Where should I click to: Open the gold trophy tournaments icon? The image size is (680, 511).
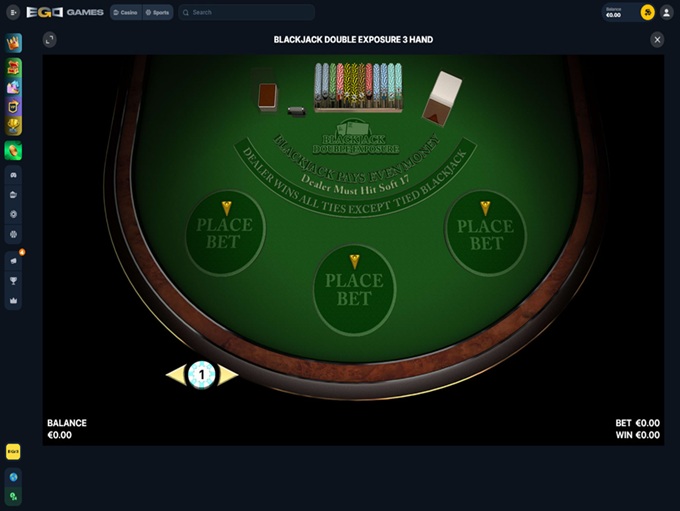[13, 126]
